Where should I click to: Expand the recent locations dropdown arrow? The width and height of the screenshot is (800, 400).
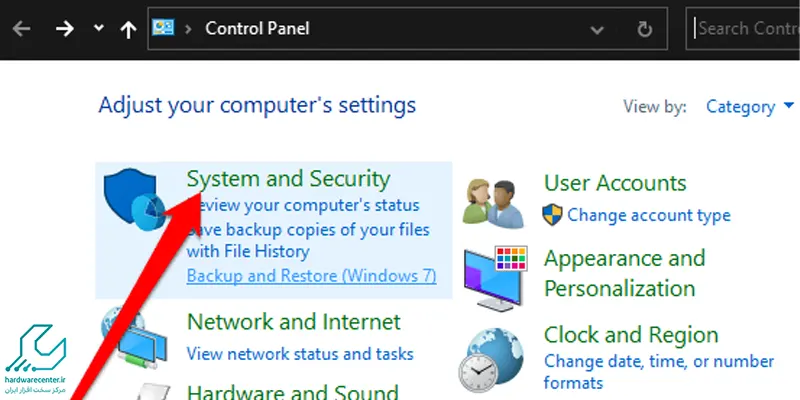point(98,28)
